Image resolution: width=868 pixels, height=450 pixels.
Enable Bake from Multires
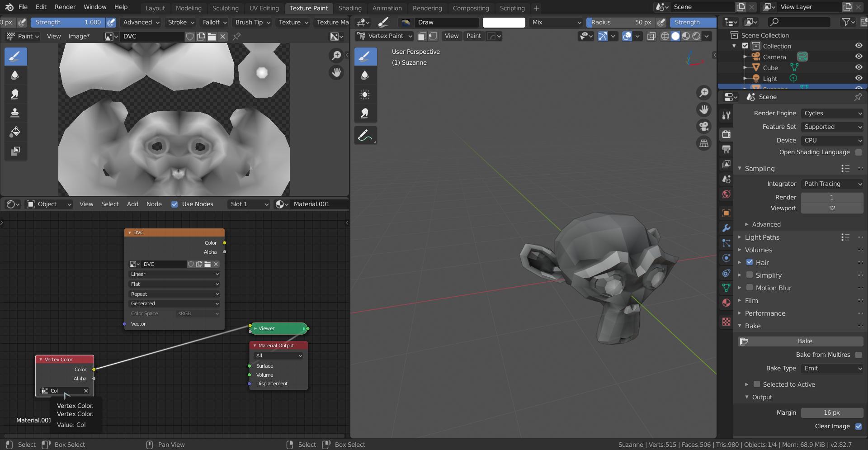pos(859,355)
